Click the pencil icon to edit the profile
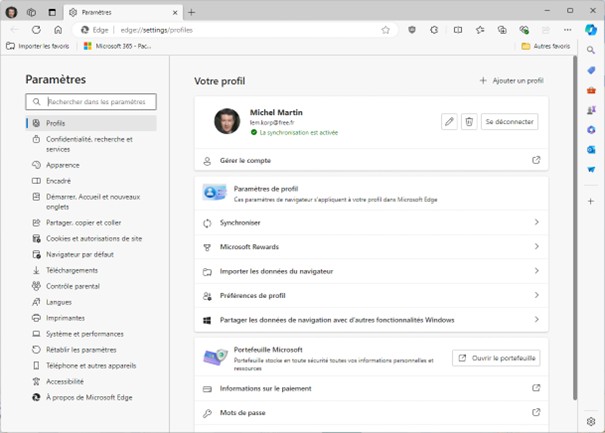The image size is (605, 433). (449, 121)
